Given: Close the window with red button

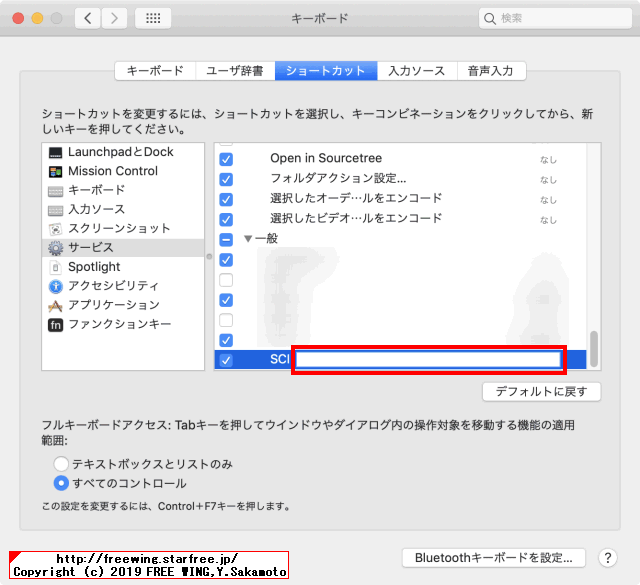Looking at the screenshot, I should tap(18, 18).
